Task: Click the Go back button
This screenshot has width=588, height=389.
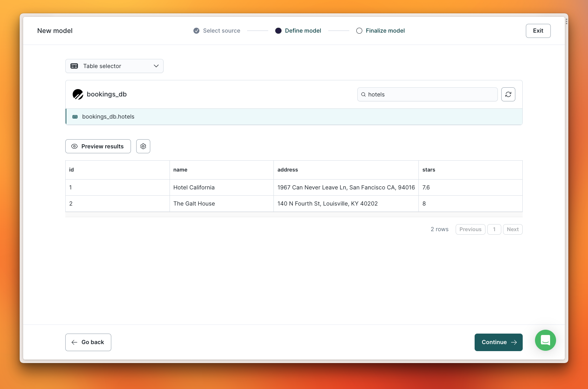Action: tap(88, 342)
